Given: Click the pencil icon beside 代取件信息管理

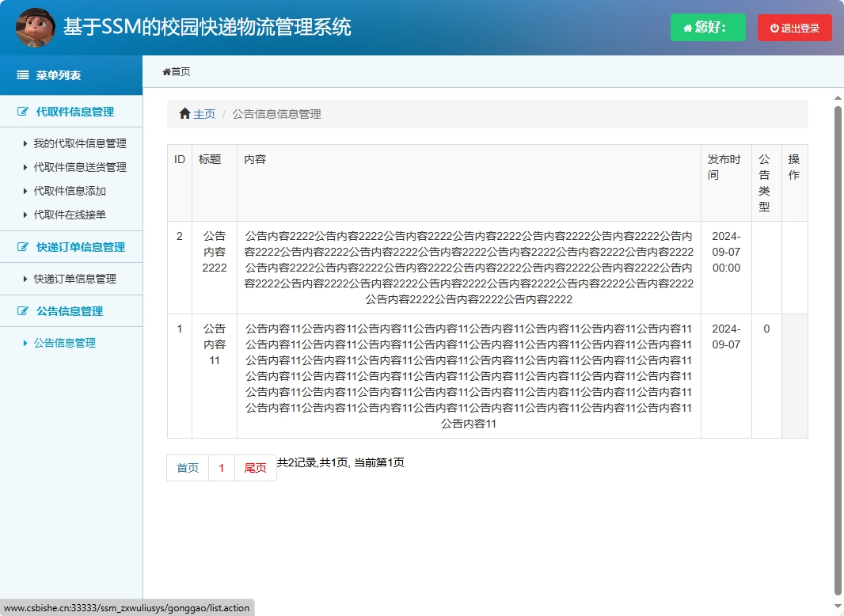Looking at the screenshot, I should pos(21,111).
